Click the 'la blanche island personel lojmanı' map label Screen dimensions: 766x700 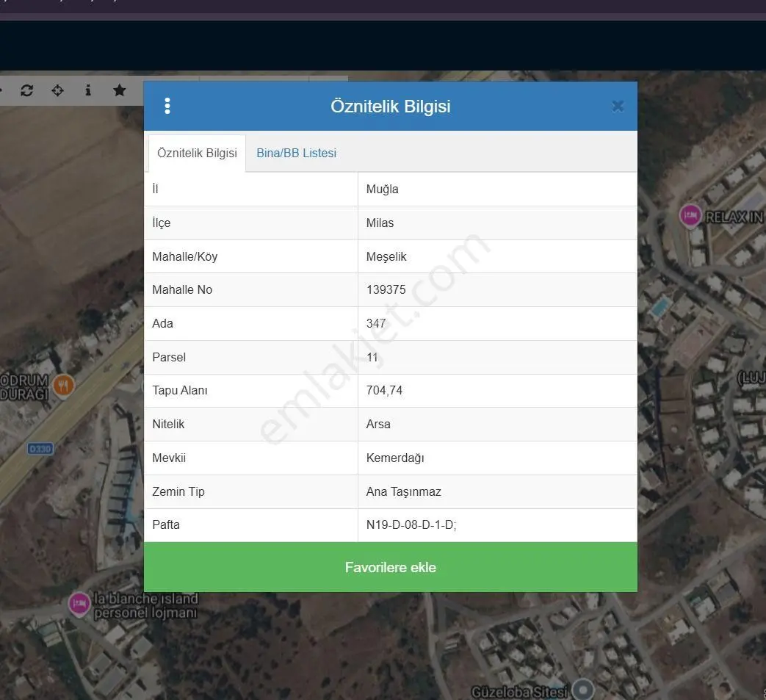[x=146, y=606]
